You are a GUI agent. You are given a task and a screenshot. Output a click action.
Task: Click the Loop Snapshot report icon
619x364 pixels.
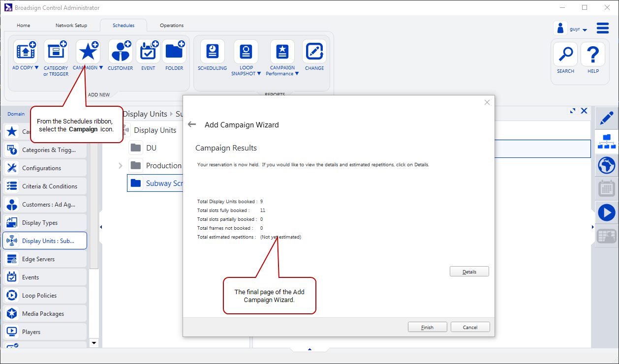246,52
